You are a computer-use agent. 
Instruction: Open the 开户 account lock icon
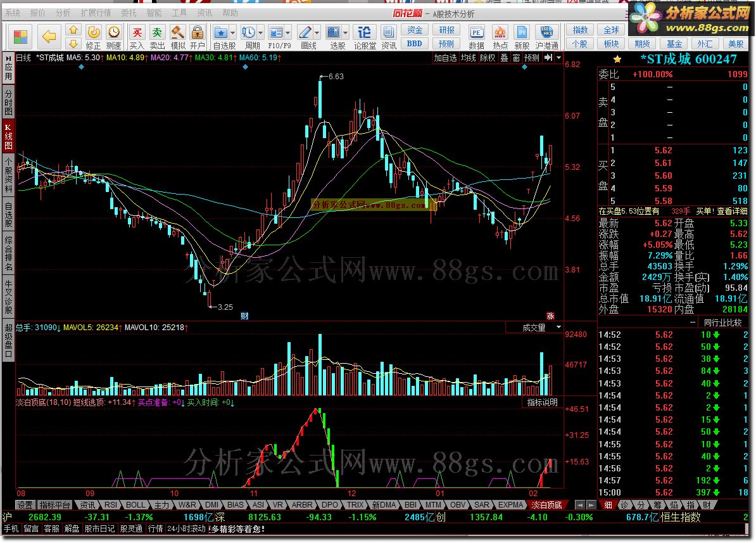[197, 37]
